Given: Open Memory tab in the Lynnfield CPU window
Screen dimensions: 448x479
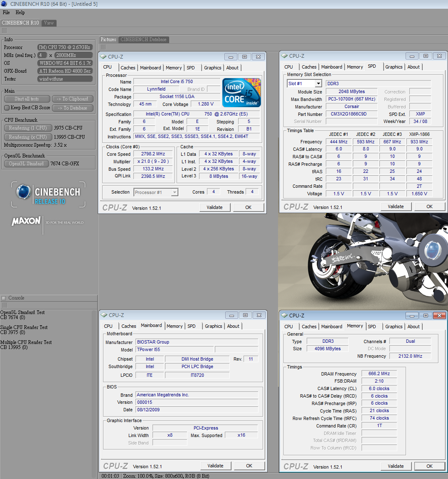Looking at the screenshot, I should pos(174,68).
